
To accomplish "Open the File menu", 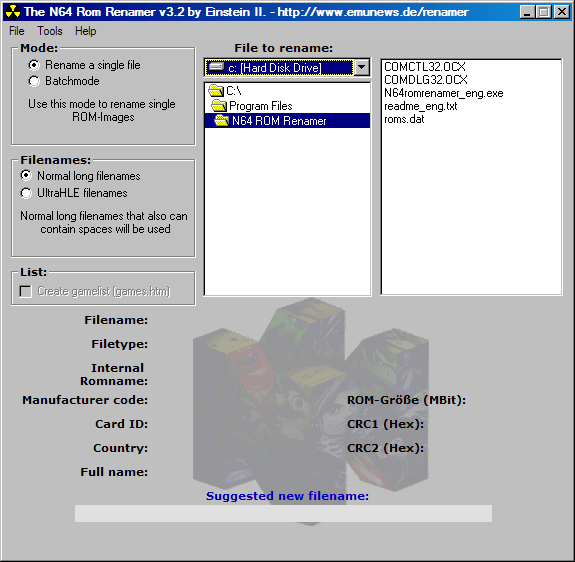I will click(x=17, y=31).
